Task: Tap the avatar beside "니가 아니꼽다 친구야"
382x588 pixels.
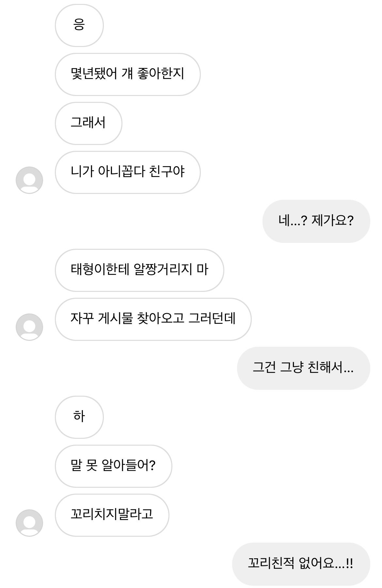Action: coord(29,180)
